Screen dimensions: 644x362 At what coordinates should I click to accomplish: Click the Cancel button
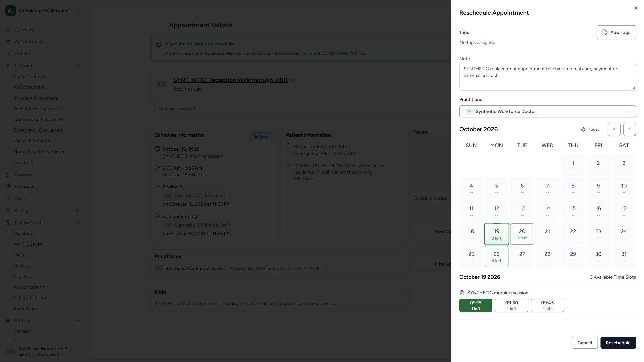point(584,343)
